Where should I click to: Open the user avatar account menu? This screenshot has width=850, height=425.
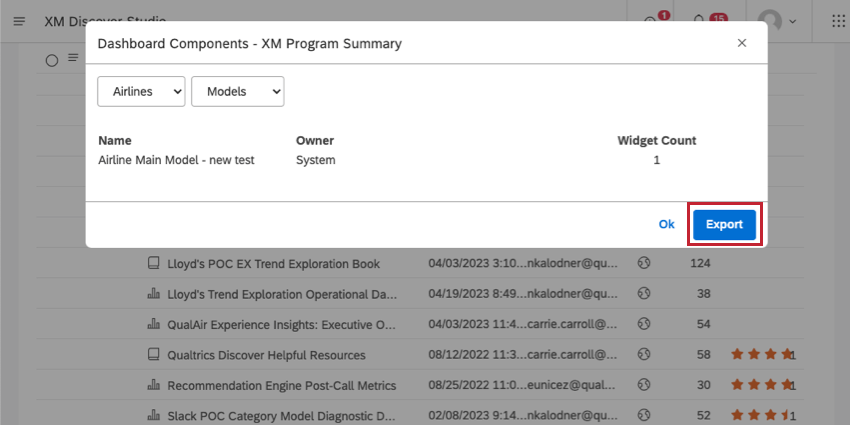(x=771, y=22)
